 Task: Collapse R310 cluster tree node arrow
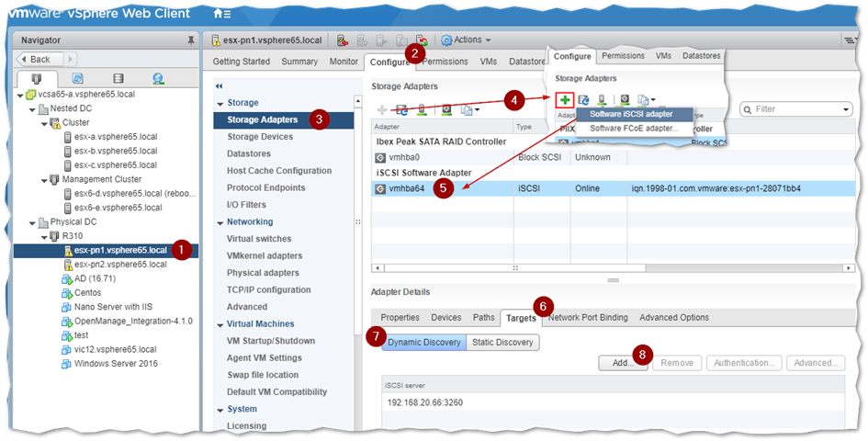coord(44,237)
